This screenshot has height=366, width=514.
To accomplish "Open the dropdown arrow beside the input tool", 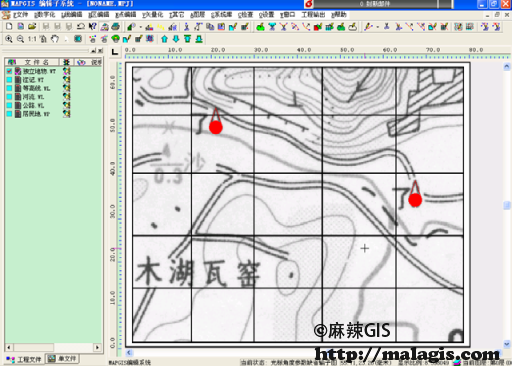I will point(140,27).
